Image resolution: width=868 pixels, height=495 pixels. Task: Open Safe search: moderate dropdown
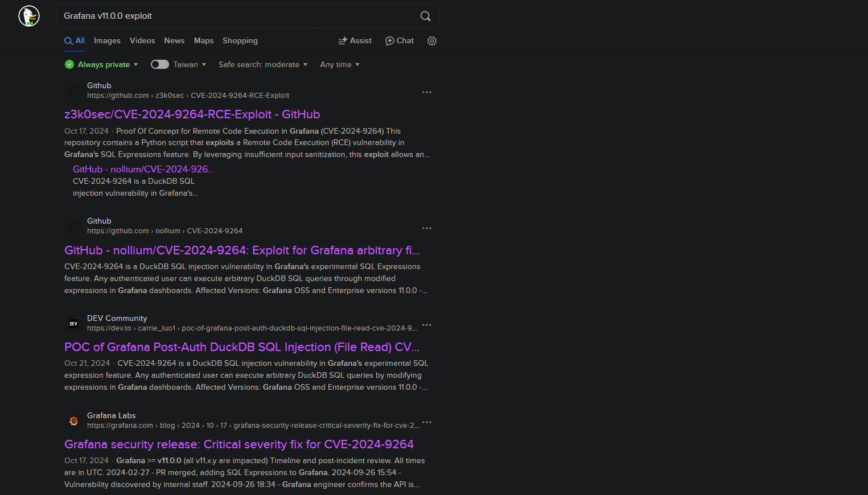tap(263, 64)
